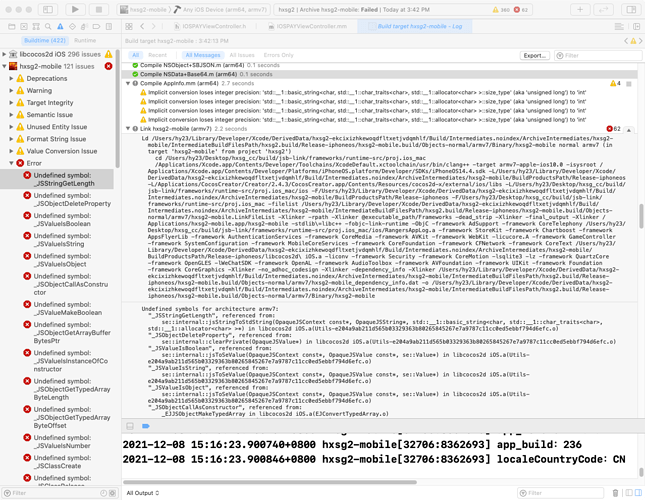Switch to the Runtime issues tab
The image size is (645, 500).
pos(85,40)
